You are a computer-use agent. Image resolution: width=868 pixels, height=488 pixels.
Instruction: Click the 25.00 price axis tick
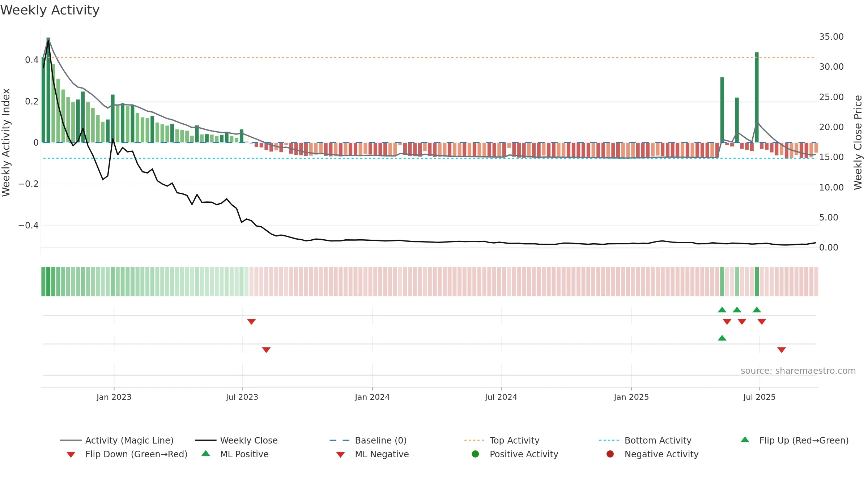coord(831,97)
